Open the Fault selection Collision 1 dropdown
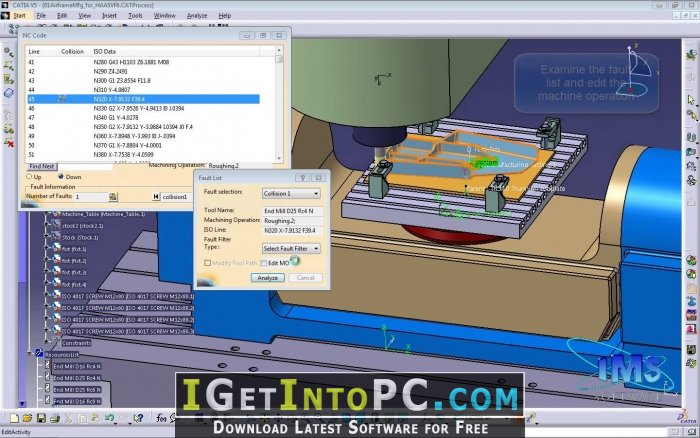The height and width of the screenshot is (438, 700). (291, 193)
